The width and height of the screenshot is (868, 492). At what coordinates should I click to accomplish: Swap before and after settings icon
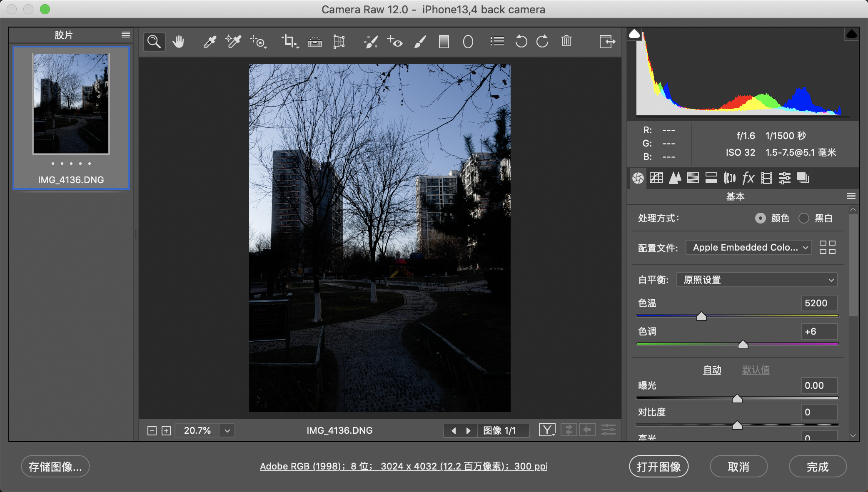pos(569,430)
